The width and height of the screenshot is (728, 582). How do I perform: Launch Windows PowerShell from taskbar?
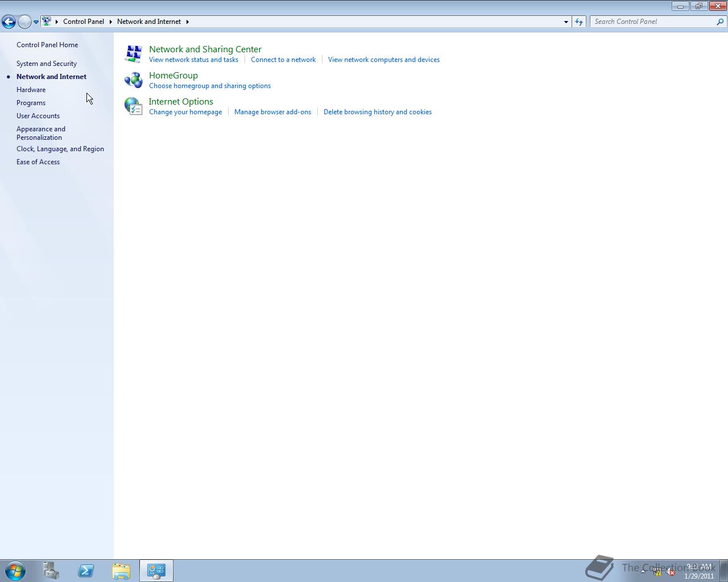click(86, 571)
